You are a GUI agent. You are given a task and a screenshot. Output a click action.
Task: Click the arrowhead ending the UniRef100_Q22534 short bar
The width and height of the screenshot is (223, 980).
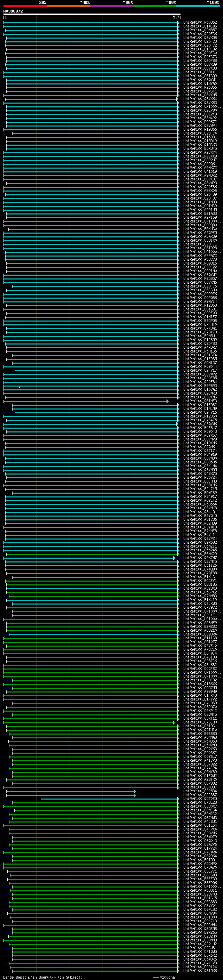[134, 791]
